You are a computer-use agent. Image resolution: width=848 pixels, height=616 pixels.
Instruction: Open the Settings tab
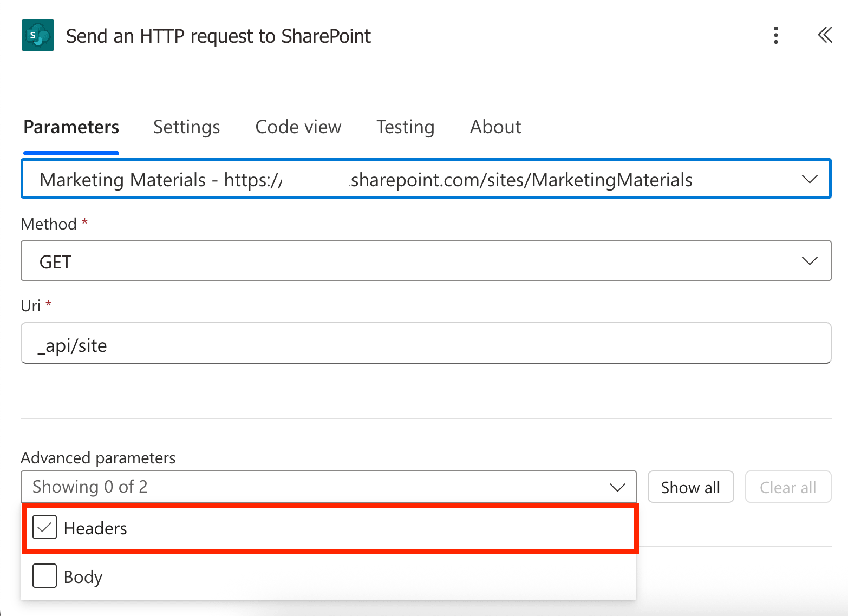187,127
